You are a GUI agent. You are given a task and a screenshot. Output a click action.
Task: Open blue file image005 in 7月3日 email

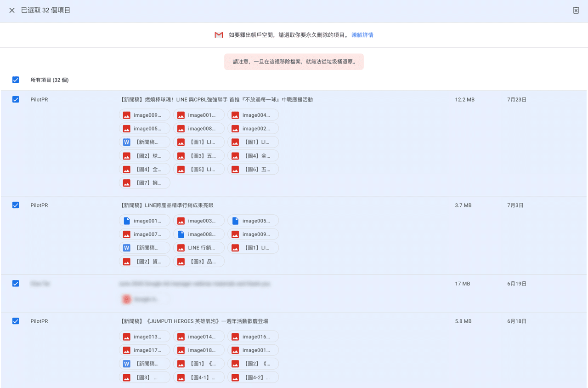pyautogui.click(x=253, y=221)
